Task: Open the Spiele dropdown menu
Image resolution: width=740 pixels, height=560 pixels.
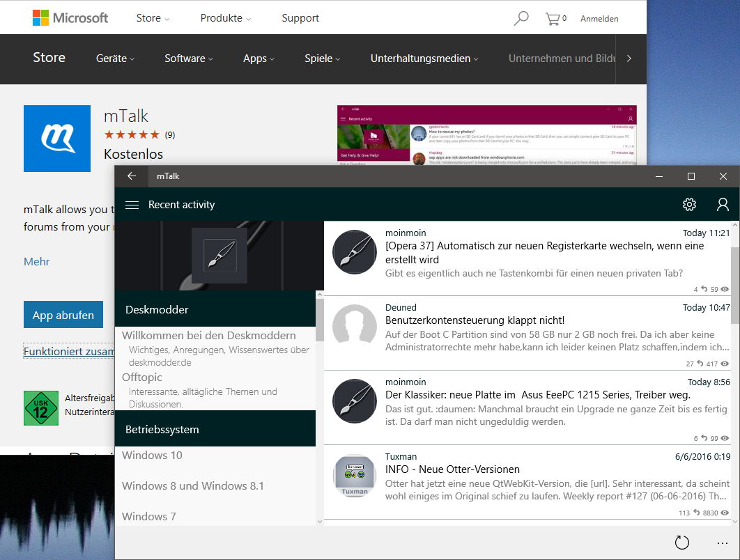Action: [x=323, y=59]
